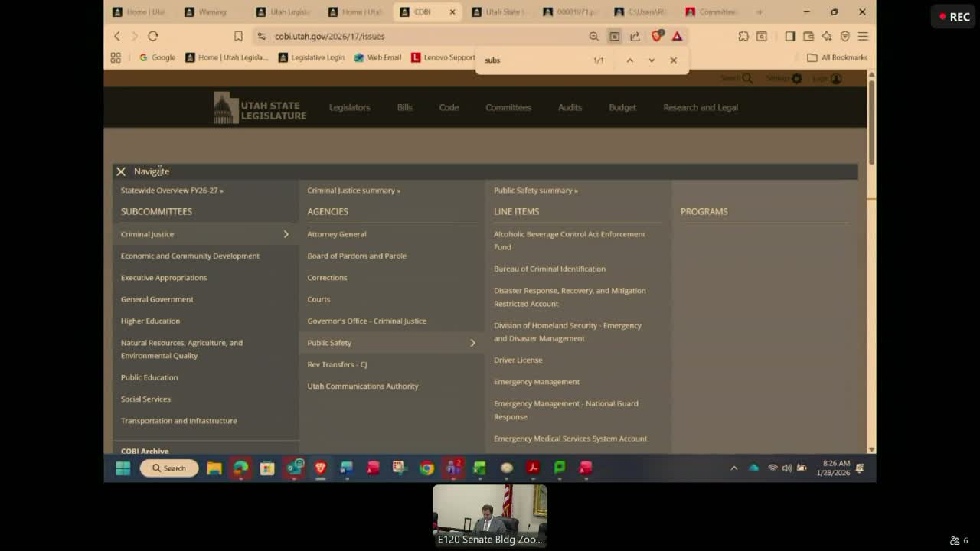Open the zoom magnifier icon in address bar
Viewport: 980px width, 551px height.
593,36
